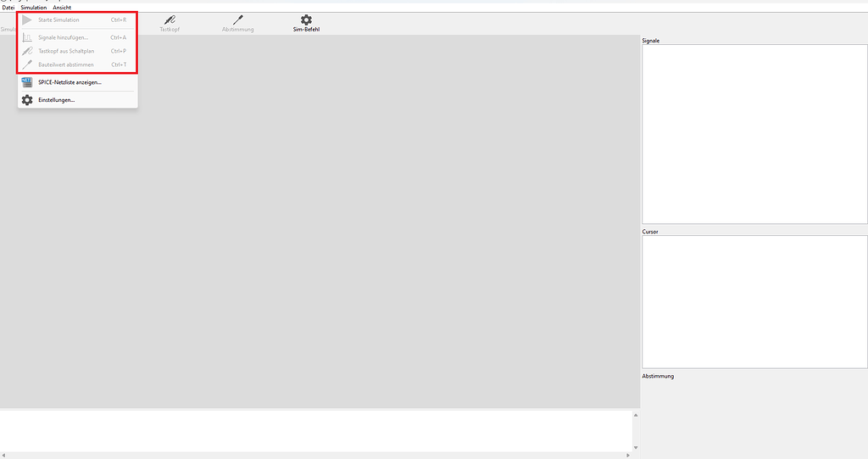Open Einstellungen from the Simulation menu
The height and width of the screenshot is (459, 868).
(x=56, y=100)
